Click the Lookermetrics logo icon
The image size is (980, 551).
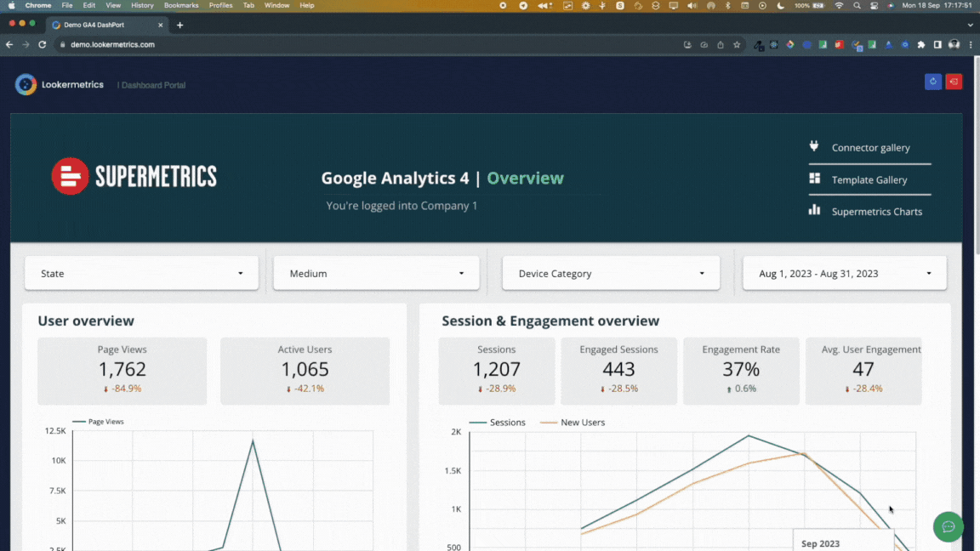click(26, 84)
